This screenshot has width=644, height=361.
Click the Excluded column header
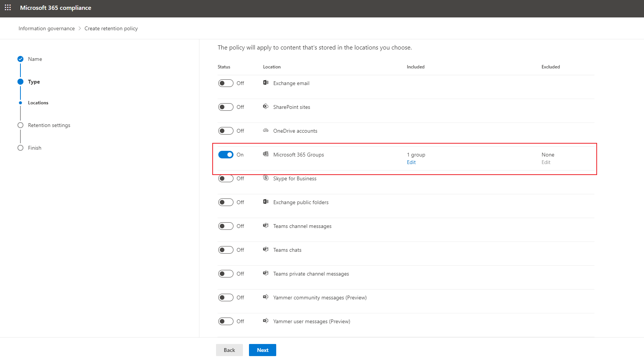(551, 67)
